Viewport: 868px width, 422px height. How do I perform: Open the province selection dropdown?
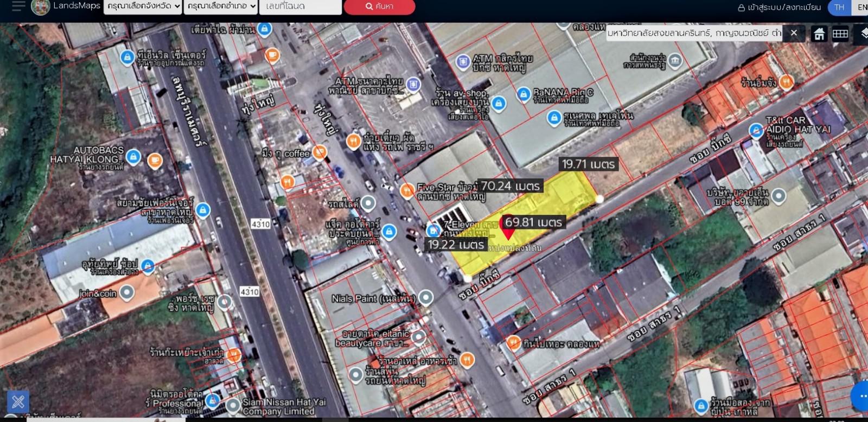[143, 7]
